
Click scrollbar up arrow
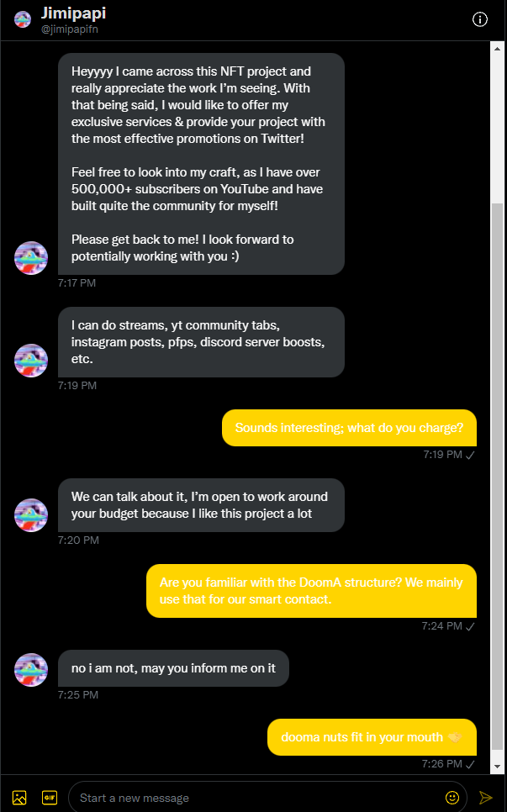(497, 48)
